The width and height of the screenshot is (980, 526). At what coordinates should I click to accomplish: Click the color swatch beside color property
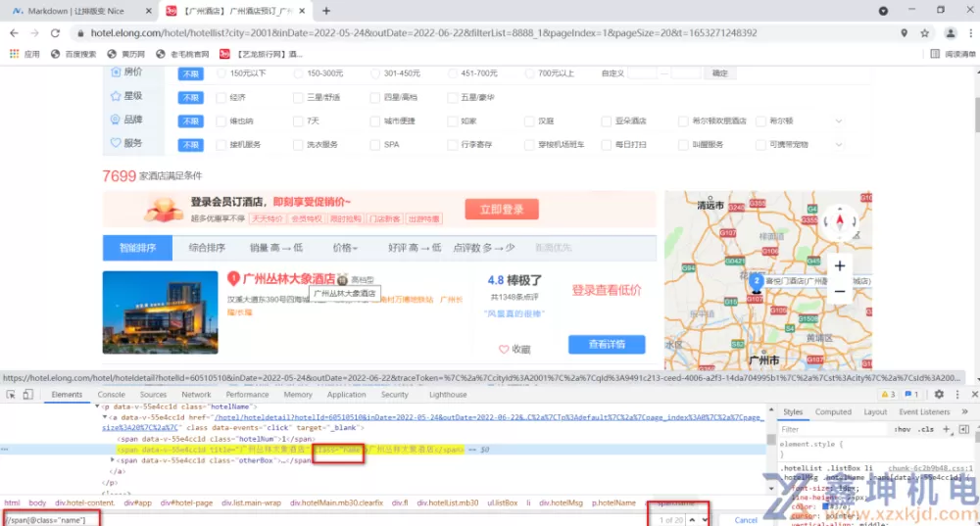(825, 506)
